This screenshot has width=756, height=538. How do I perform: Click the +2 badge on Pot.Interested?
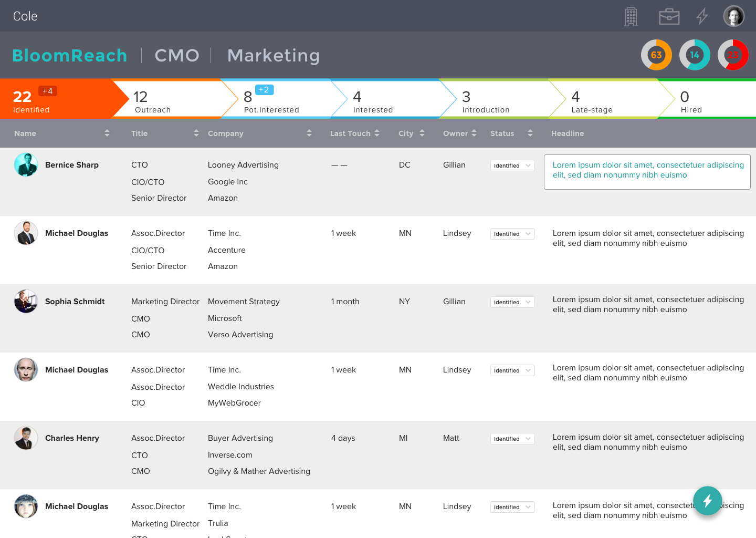pyautogui.click(x=264, y=90)
